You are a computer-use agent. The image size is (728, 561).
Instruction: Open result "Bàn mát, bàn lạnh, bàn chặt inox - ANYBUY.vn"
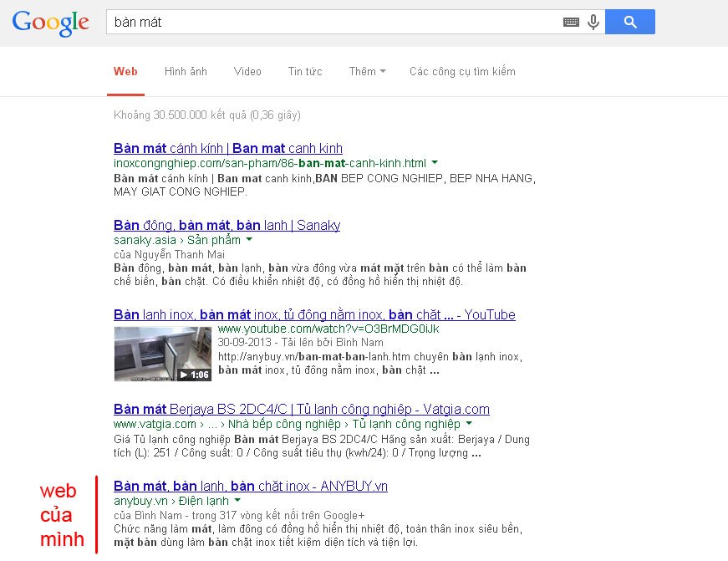click(x=251, y=487)
